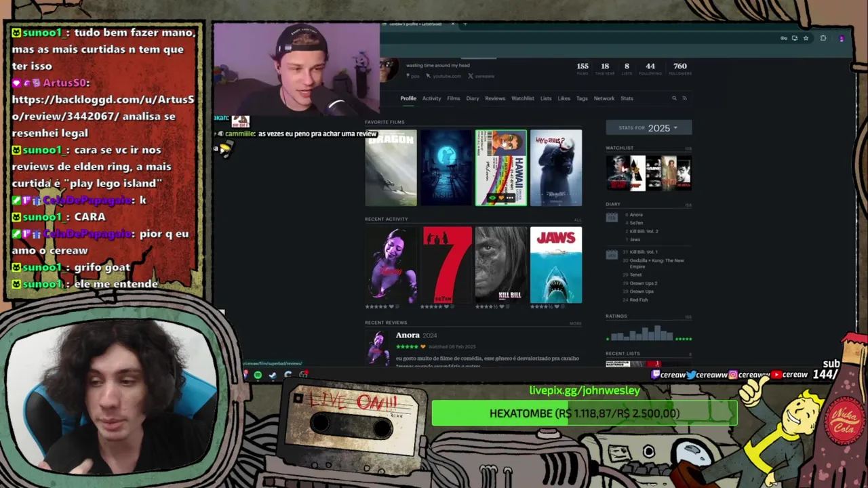The image size is (868, 488).
Task: Click ALL beside Recent Activity
Action: pos(578,220)
